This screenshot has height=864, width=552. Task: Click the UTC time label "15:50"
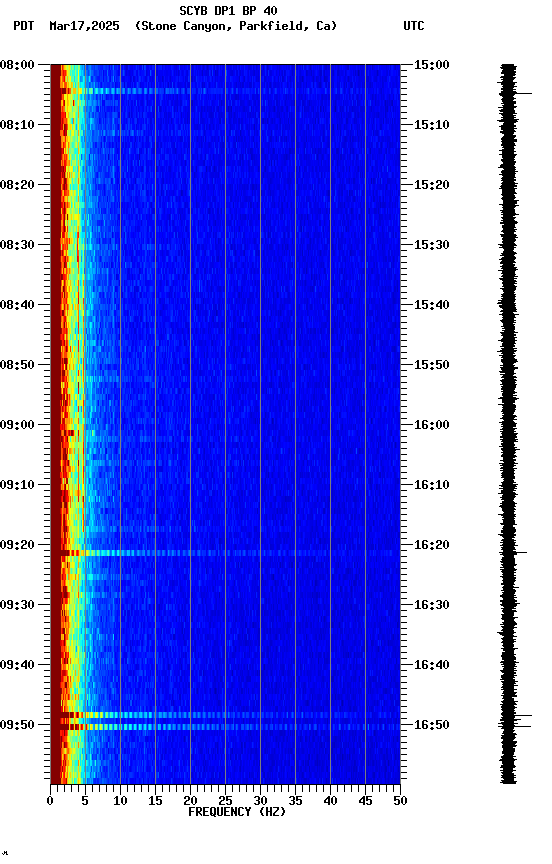coord(431,365)
